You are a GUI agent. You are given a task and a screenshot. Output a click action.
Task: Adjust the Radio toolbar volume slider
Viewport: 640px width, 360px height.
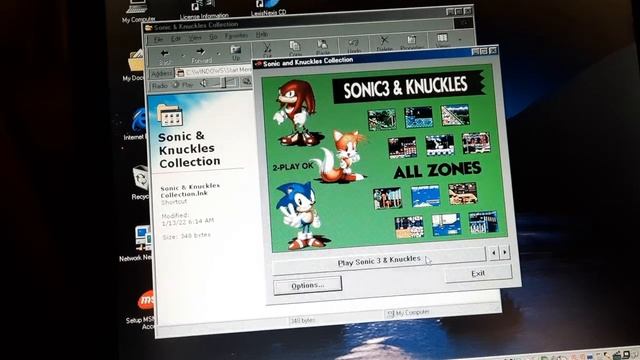[x=225, y=83]
